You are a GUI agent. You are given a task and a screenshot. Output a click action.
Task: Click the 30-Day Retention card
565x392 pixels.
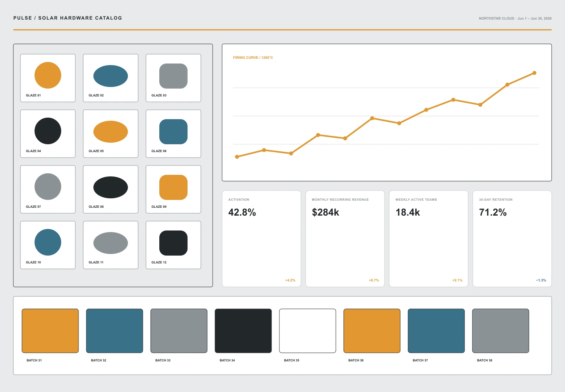(512, 239)
